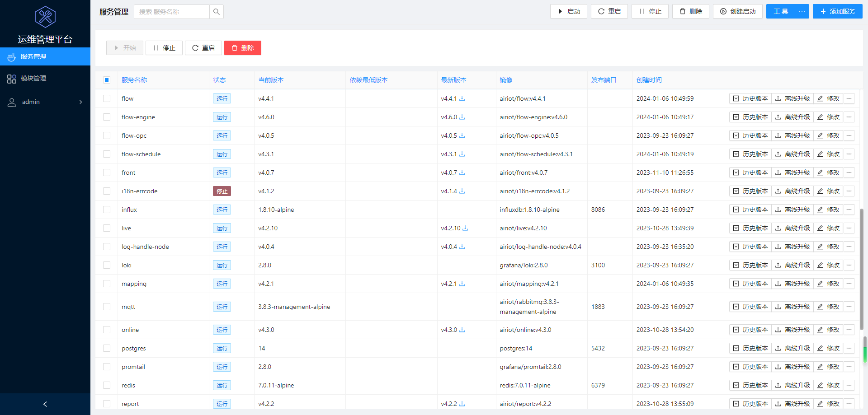Click the service name search field
The image size is (868, 415).
click(172, 12)
